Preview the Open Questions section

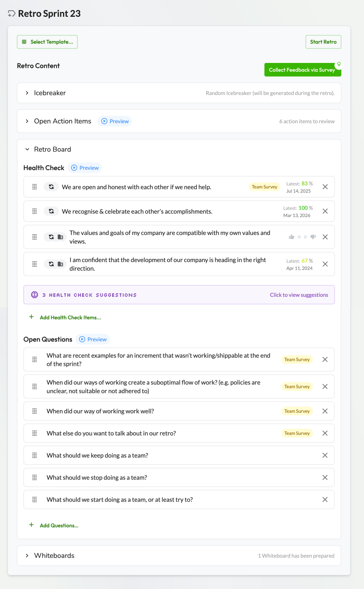click(93, 340)
